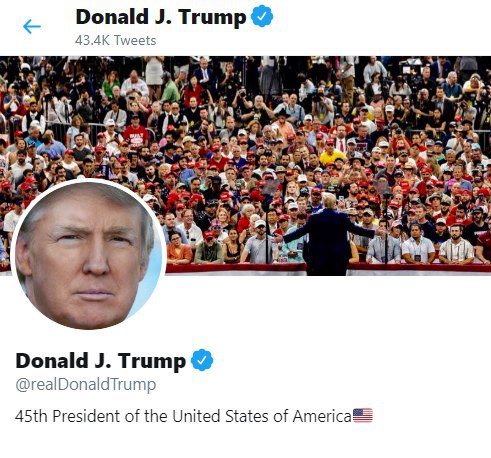The image size is (491, 458).
Task: Click red "BUILT" t-shirt in banner crowd
Action: 136,137
